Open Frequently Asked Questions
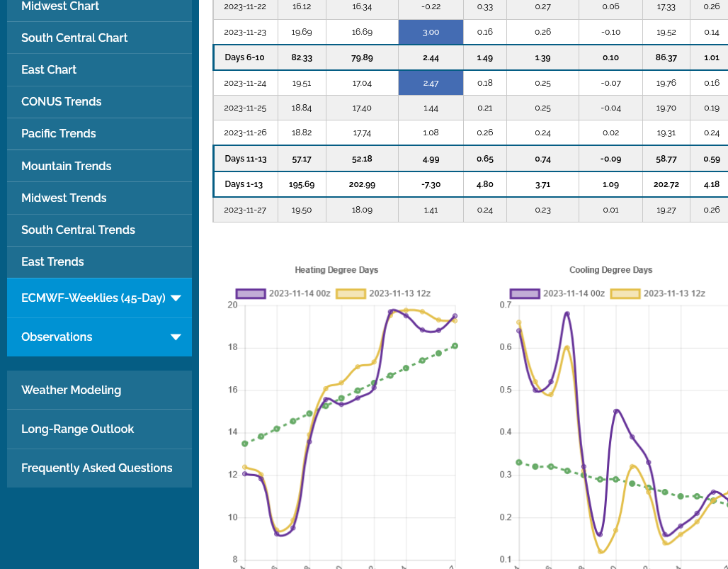This screenshot has width=728, height=569. (96, 468)
